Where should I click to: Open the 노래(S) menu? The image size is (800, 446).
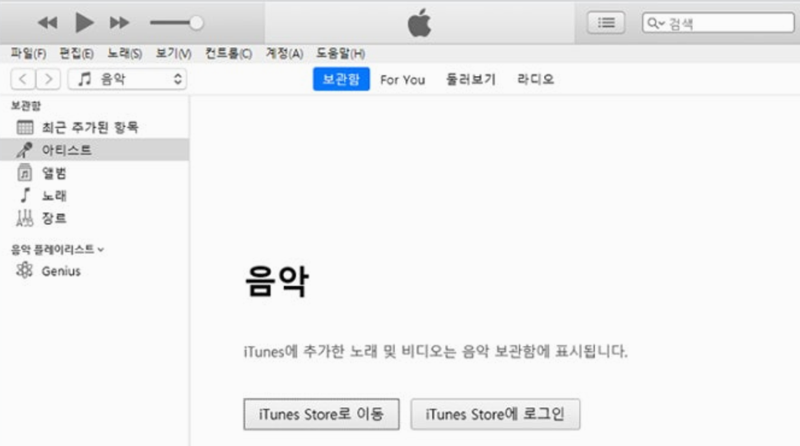[124, 54]
